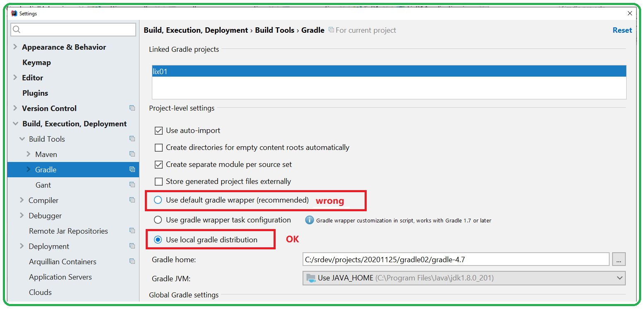
Task: Click the For current project icon in breadcrumb
Action: click(331, 30)
